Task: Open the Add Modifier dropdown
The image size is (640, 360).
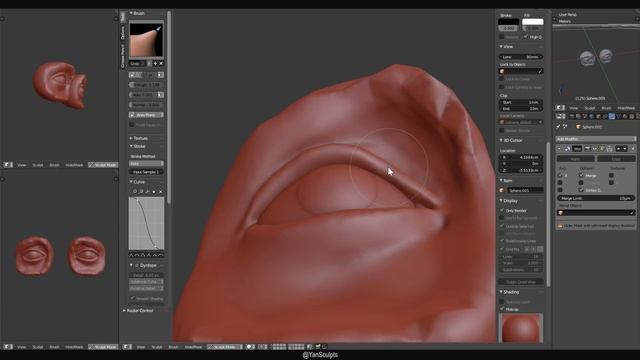Action: [596, 139]
